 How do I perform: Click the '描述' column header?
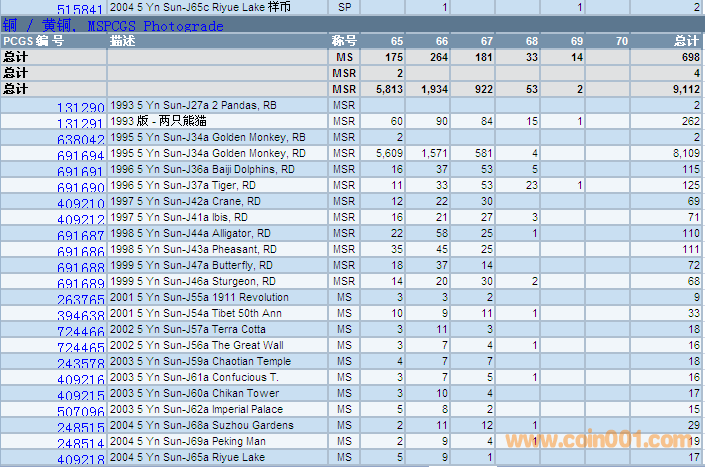pos(123,41)
